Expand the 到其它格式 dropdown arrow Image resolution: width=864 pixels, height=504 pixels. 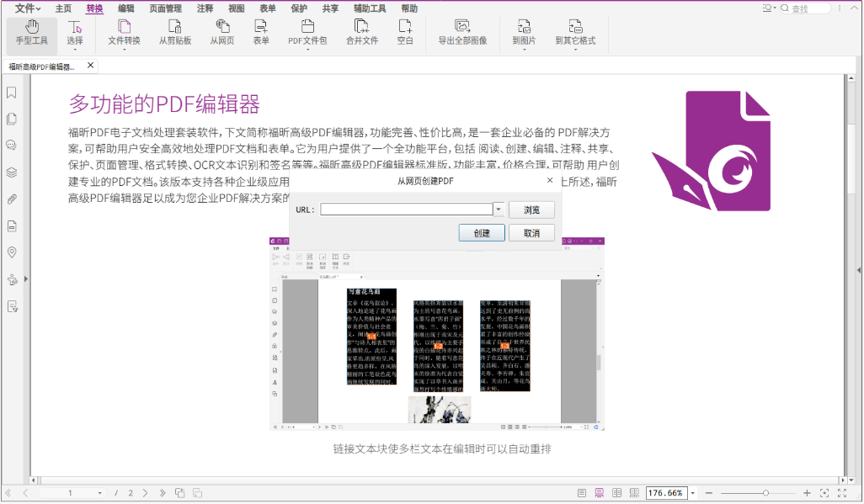pyautogui.click(x=575, y=50)
